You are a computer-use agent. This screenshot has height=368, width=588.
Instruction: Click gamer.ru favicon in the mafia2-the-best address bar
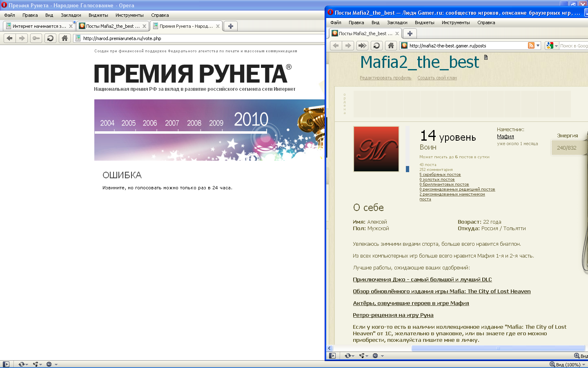tap(404, 45)
